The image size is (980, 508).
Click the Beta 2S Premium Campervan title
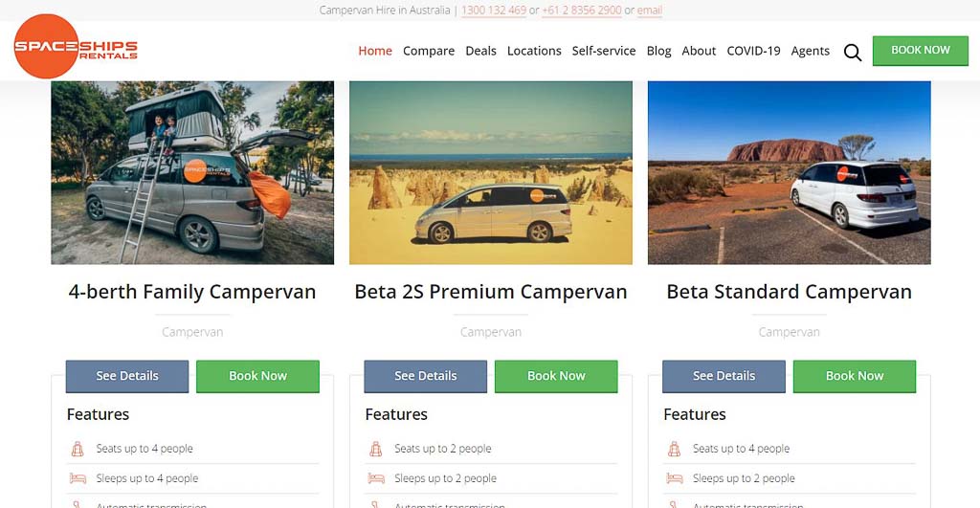(x=491, y=292)
